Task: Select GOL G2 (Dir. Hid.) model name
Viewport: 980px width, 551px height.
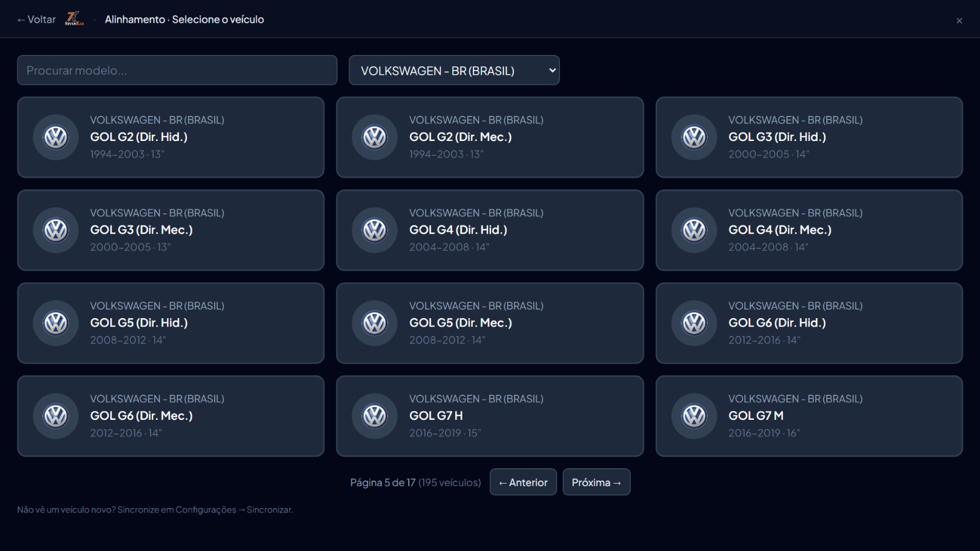Action: (139, 137)
